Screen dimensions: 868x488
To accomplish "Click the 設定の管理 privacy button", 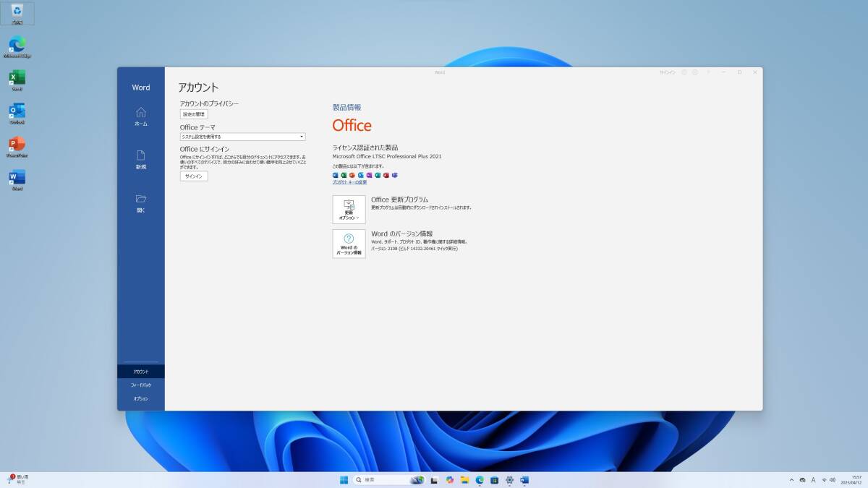I will (194, 114).
